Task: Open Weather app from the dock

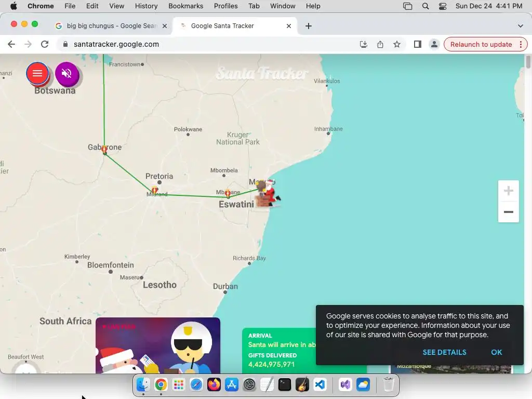Action: point(363,385)
